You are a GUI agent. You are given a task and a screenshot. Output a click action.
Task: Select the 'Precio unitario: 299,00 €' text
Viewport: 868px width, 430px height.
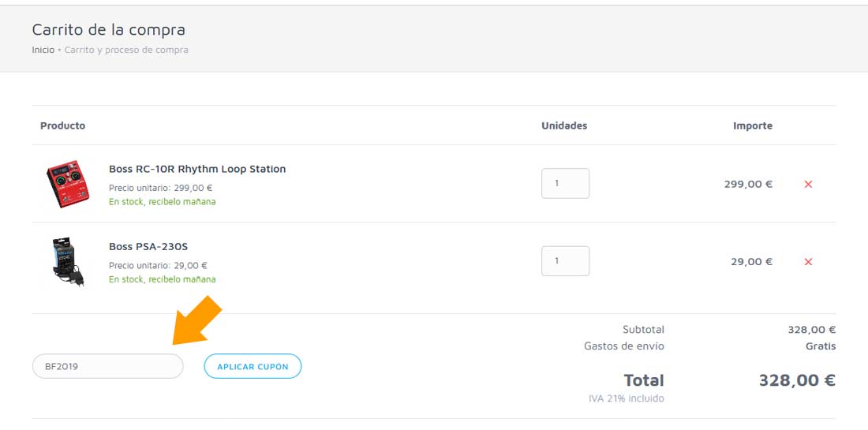(160, 188)
